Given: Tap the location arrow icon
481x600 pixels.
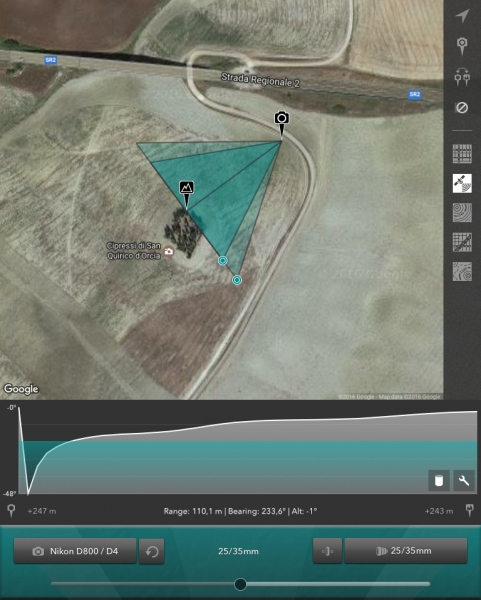Looking at the screenshot, I should [462, 16].
